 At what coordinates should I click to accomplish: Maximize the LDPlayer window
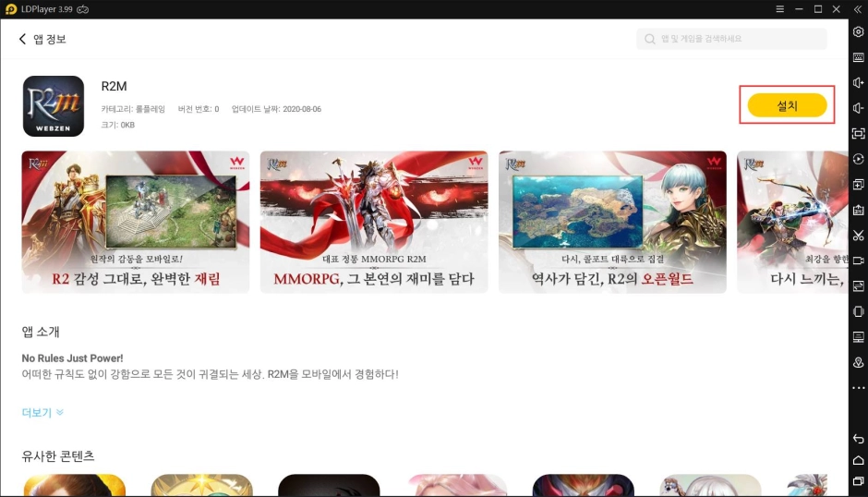[x=817, y=9]
